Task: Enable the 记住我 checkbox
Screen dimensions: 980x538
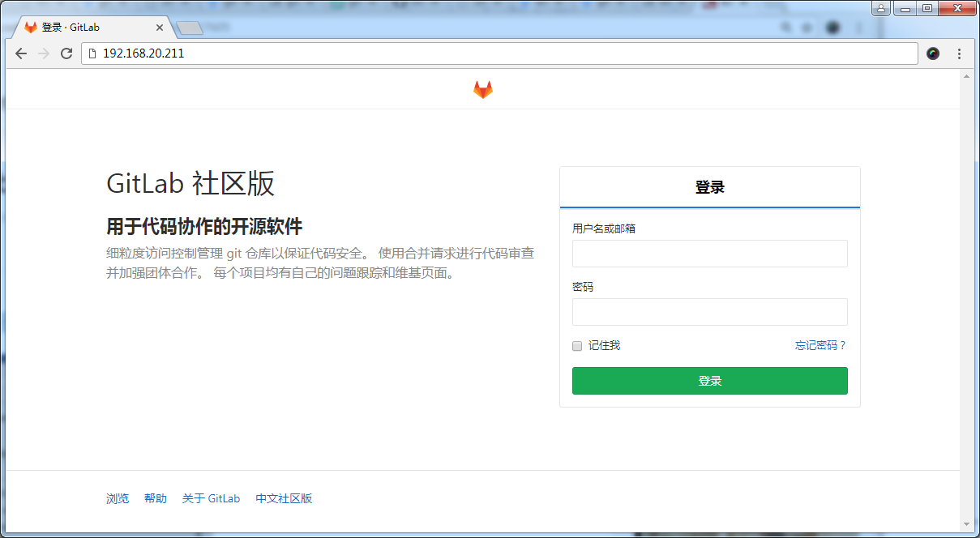Action: tap(577, 346)
